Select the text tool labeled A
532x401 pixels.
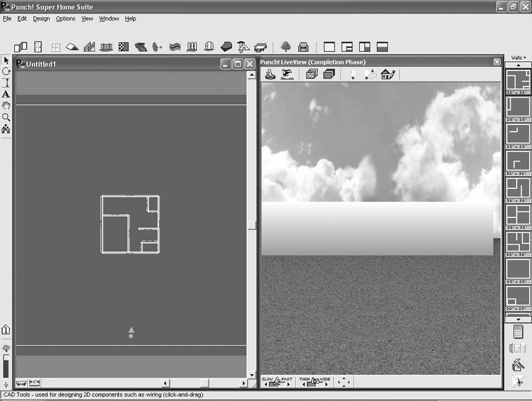(x=6, y=94)
